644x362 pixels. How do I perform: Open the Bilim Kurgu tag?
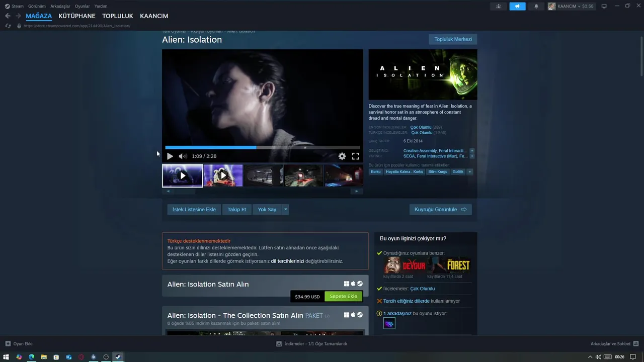point(438,172)
